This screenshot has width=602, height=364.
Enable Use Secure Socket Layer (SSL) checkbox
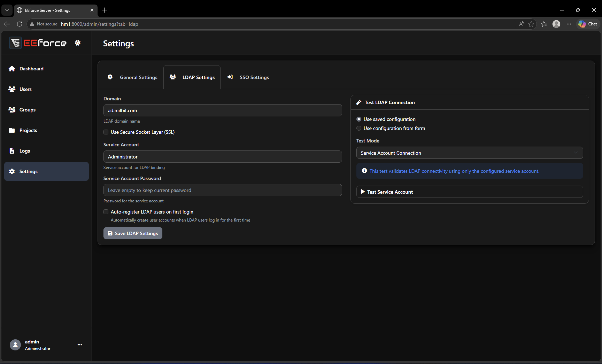tap(106, 132)
